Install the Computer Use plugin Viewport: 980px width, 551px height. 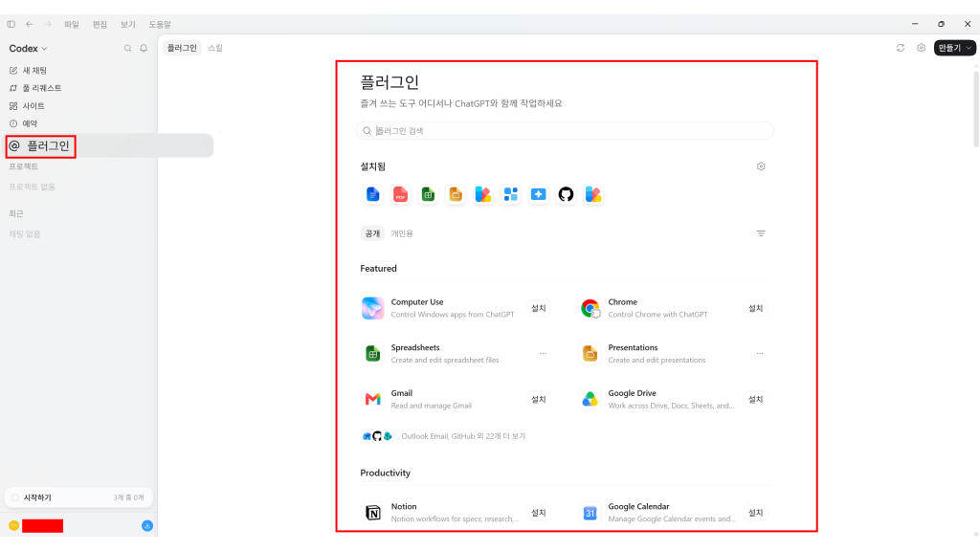click(538, 308)
